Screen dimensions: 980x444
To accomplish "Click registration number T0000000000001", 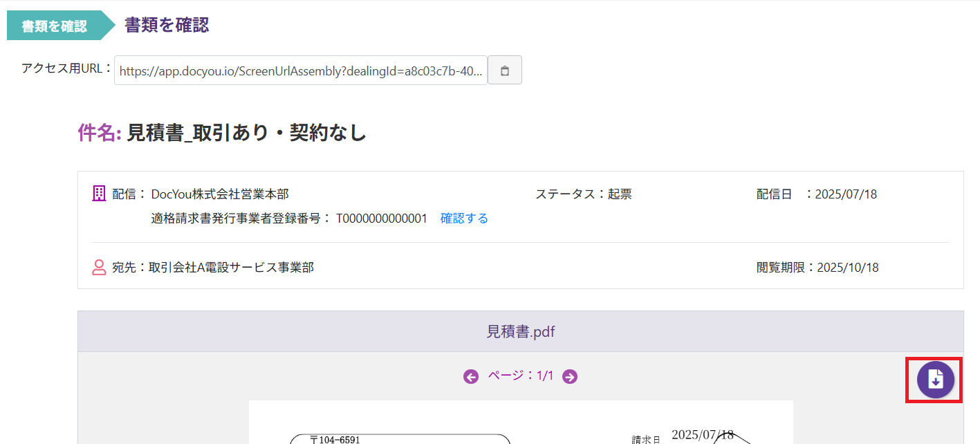I will pyautogui.click(x=382, y=219).
